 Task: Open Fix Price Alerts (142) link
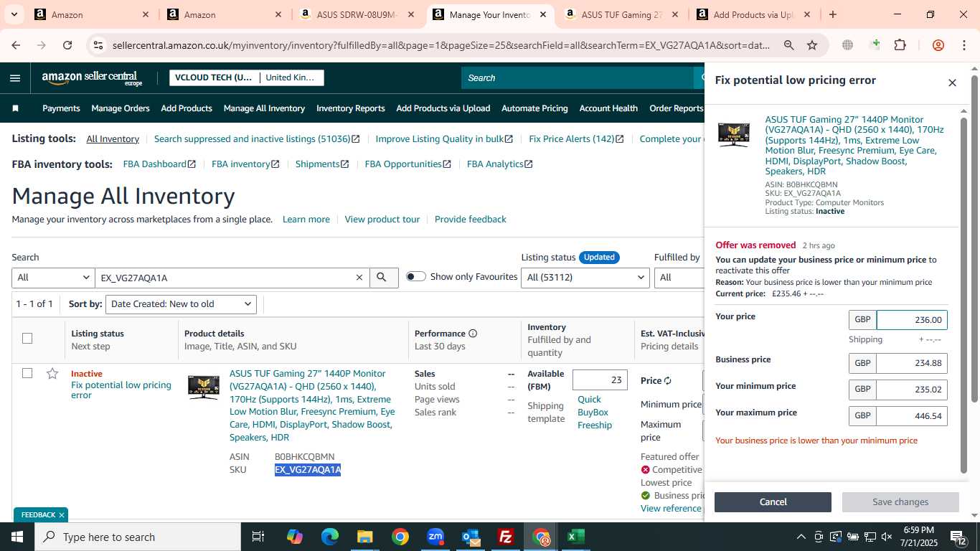coord(576,139)
